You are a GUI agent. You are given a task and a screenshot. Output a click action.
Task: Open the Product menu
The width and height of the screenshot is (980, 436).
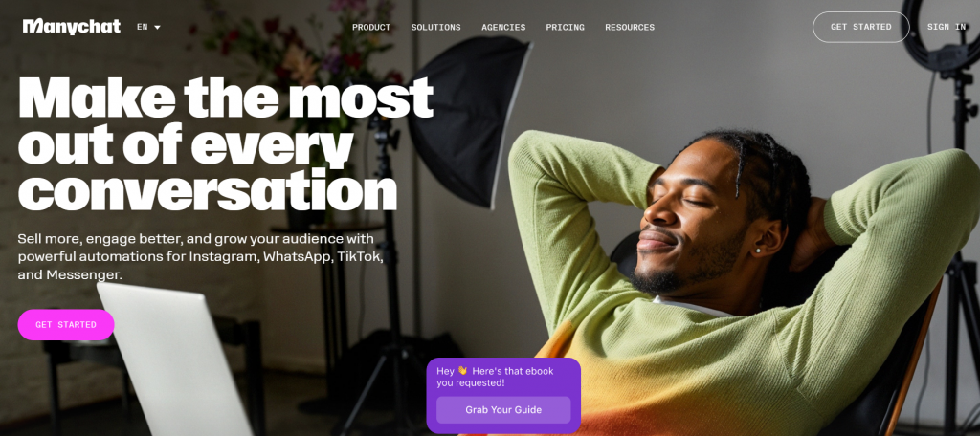371,27
